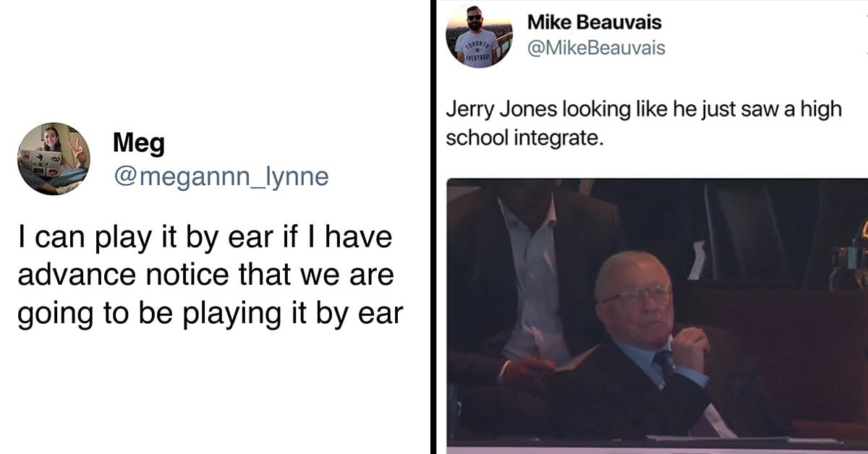
Task: Open the @MikeBeauvais handle
Action: tap(596, 48)
